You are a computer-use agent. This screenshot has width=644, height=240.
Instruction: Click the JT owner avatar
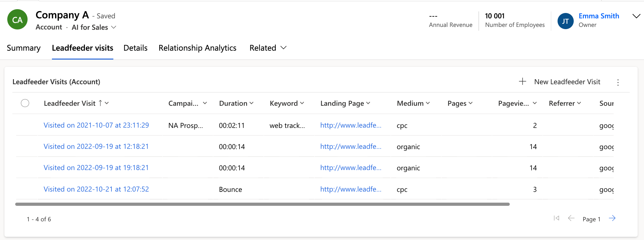pos(565,21)
